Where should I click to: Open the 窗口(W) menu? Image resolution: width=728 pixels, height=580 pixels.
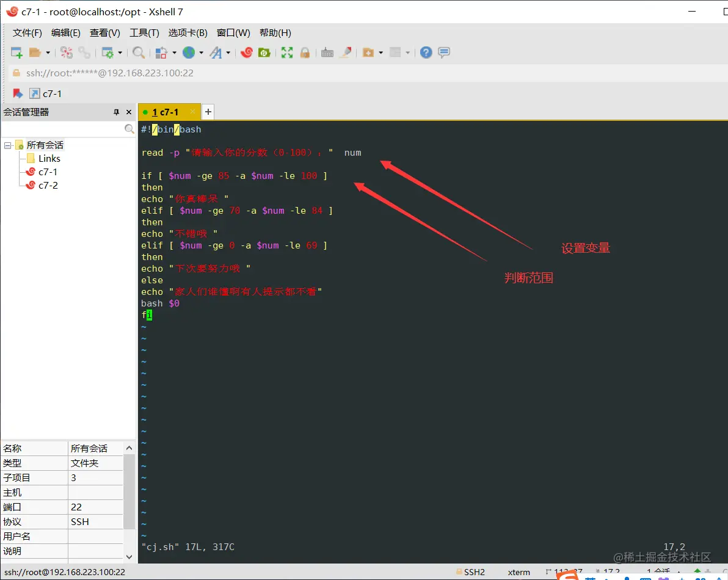(x=233, y=33)
